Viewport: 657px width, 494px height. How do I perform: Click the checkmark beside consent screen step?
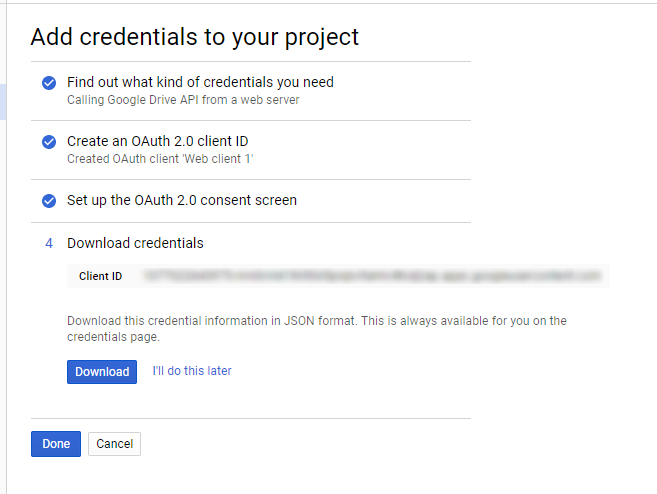click(x=49, y=201)
